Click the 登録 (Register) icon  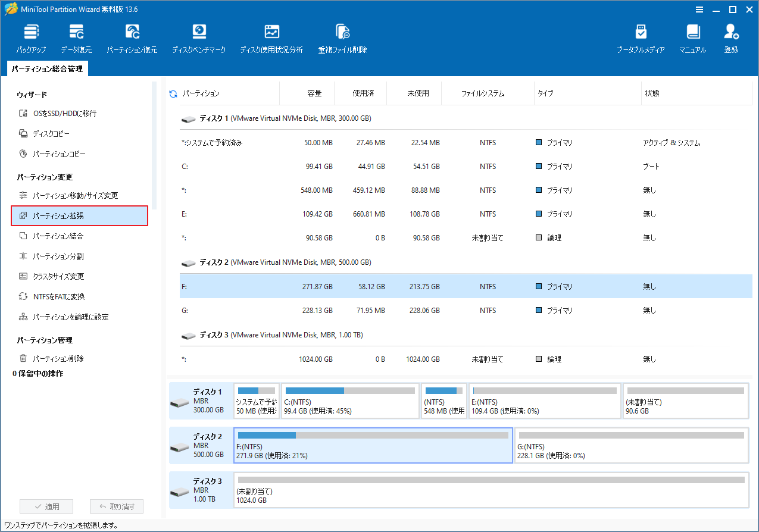point(730,37)
